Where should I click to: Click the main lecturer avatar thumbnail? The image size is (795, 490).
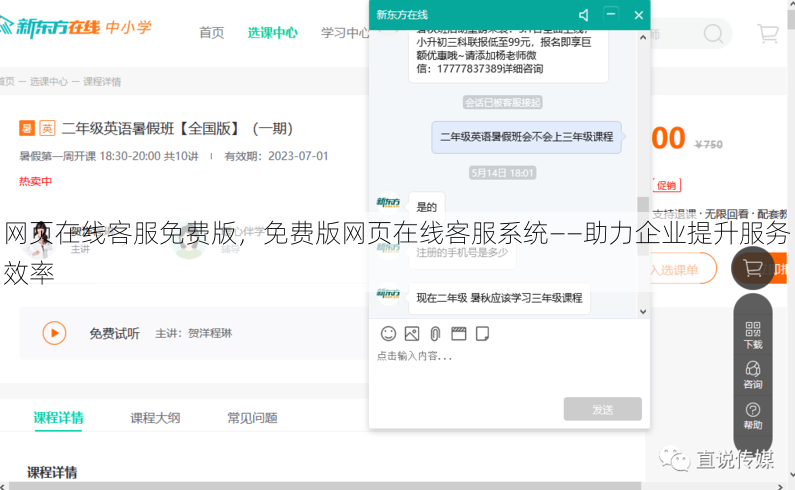39,241
